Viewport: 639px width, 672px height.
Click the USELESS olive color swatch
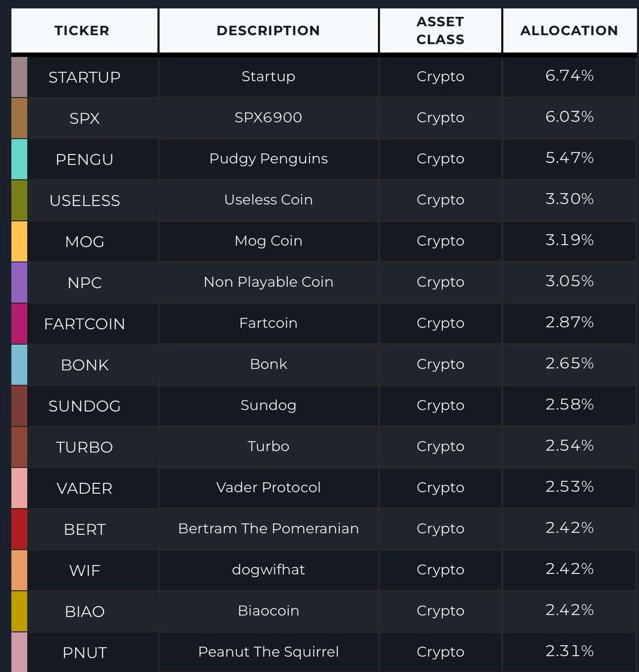tap(19, 200)
